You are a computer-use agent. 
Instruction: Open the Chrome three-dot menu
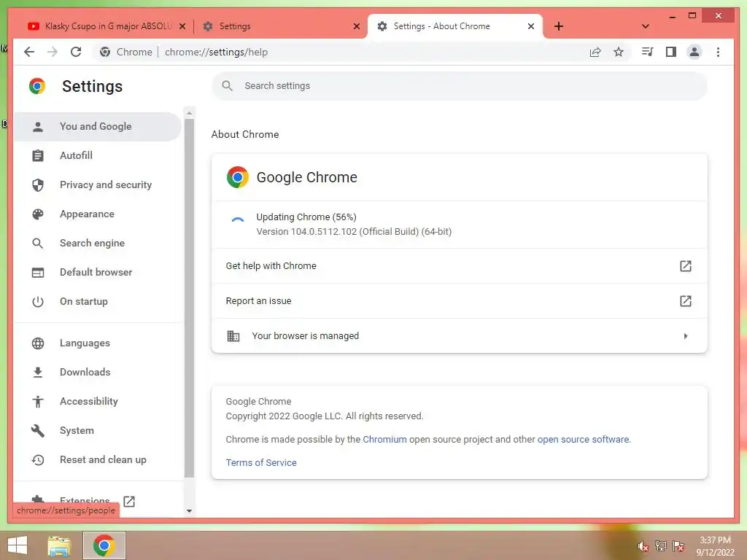pos(718,52)
